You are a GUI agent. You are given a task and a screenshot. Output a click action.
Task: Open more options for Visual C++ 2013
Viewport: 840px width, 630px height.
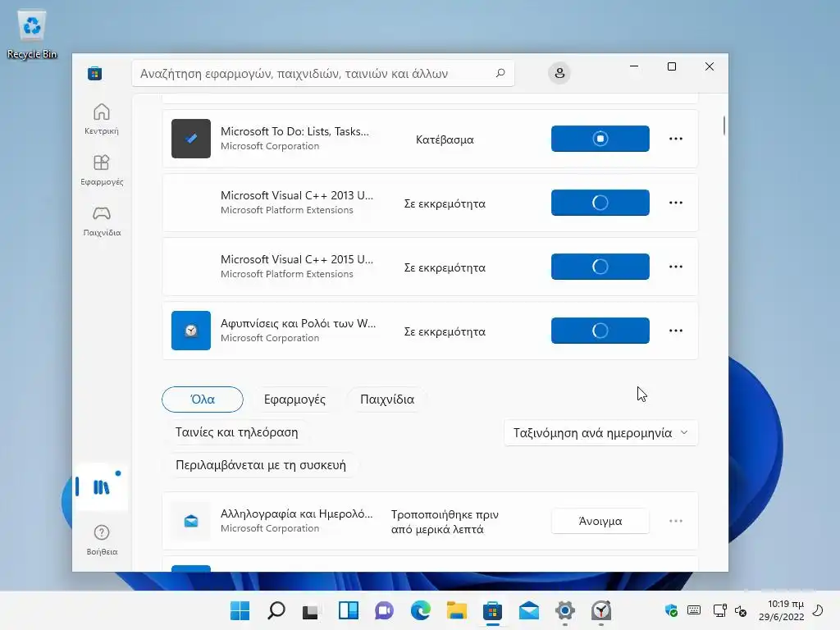pos(676,203)
